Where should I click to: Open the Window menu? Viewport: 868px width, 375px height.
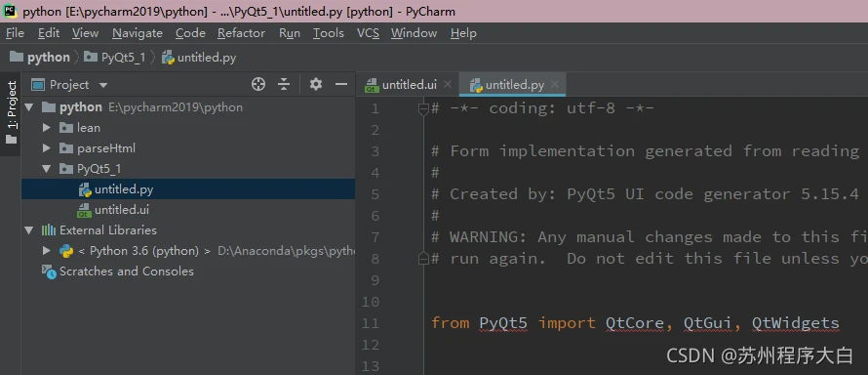[x=414, y=33]
